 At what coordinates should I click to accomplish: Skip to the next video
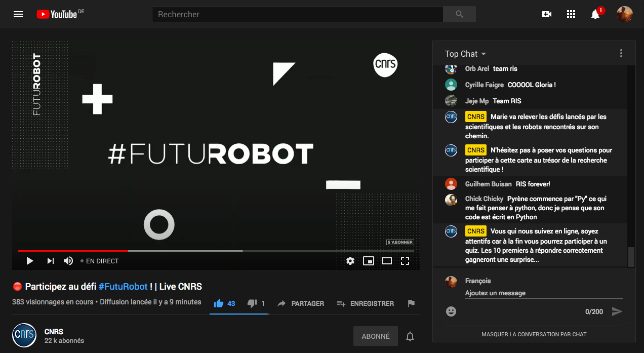point(50,261)
